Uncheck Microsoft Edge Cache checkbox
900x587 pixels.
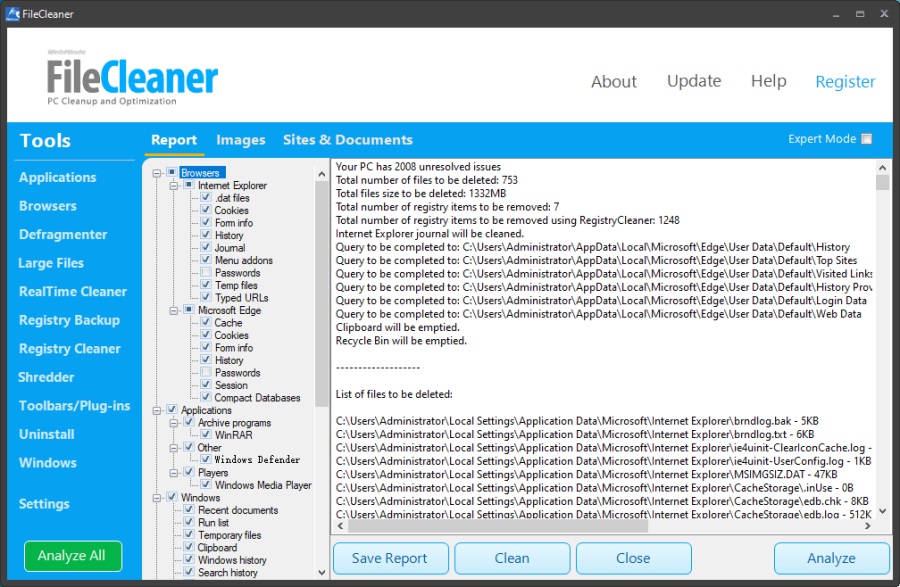pos(205,322)
